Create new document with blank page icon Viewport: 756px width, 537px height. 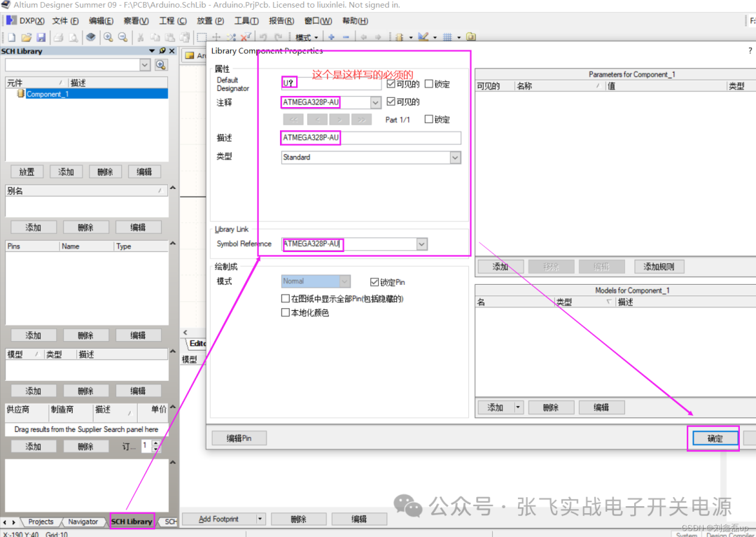point(11,37)
